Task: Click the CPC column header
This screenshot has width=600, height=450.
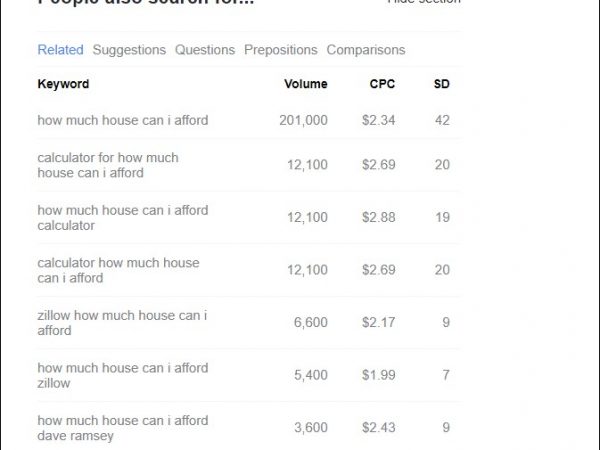Action: (382, 84)
